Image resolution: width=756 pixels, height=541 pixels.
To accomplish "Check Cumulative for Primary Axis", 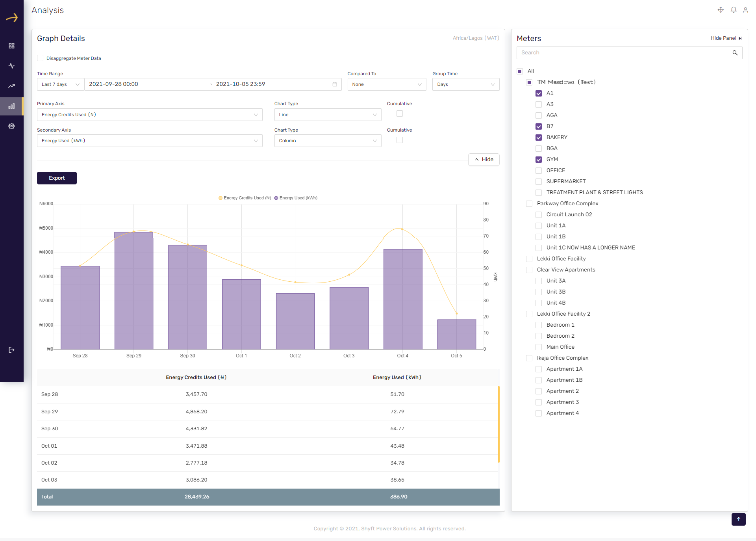I will point(400,114).
